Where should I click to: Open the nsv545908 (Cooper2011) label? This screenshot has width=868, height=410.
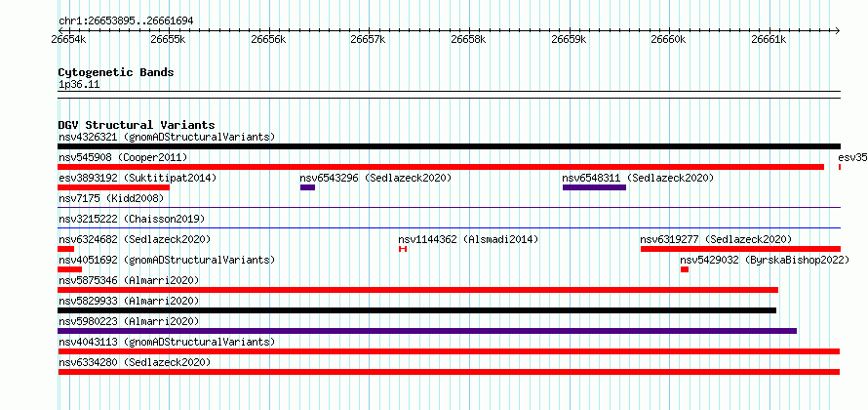(123, 157)
